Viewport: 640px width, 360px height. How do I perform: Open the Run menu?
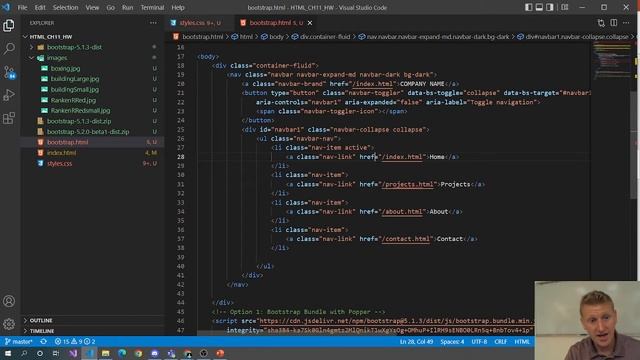point(127,7)
